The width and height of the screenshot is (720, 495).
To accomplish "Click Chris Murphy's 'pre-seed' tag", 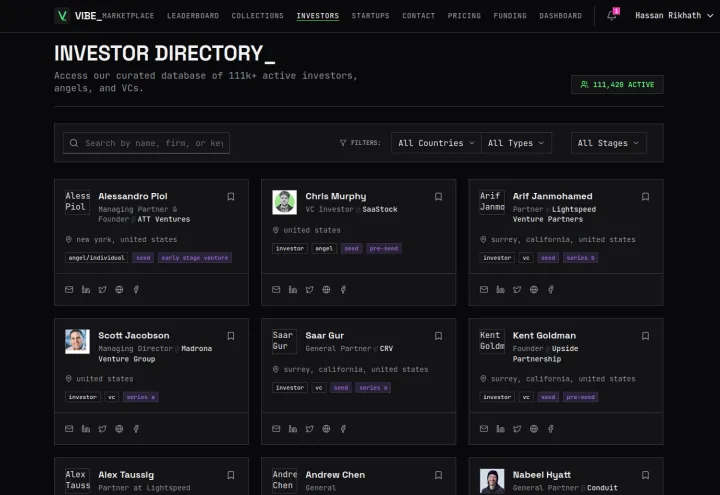I will click(x=384, y=248).
